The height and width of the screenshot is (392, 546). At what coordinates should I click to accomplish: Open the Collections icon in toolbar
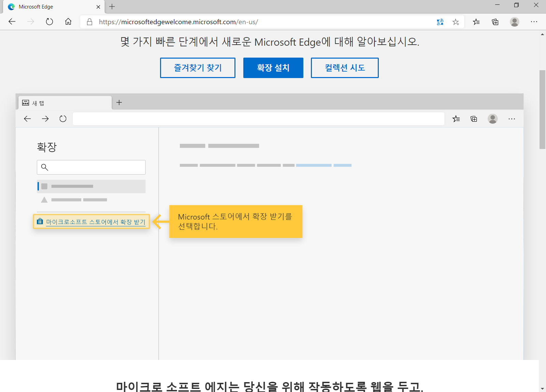point(495,22)
